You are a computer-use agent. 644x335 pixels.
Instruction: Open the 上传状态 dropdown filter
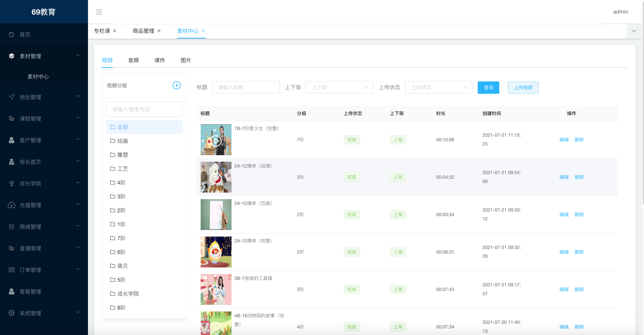tap(438, 87)
